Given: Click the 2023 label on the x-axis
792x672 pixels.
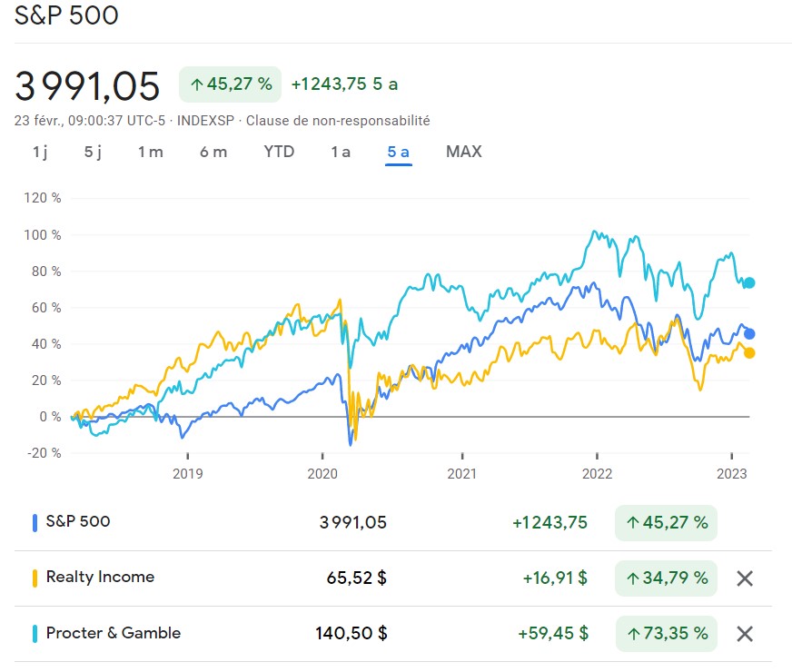Looking at the screenshot, I should tap(731, 474).
